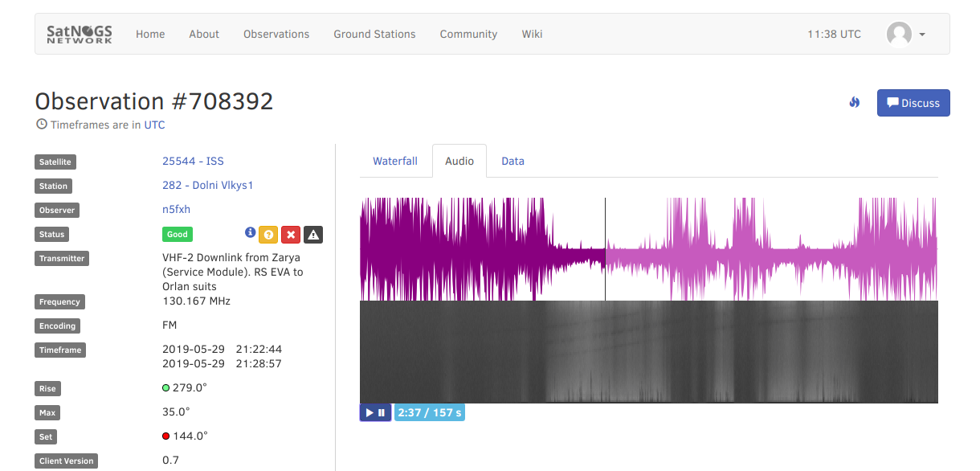Switch to the Waterfall tab
Image resolution: width=980 pixels, height=471 pixels.
[x=395, y=161]
